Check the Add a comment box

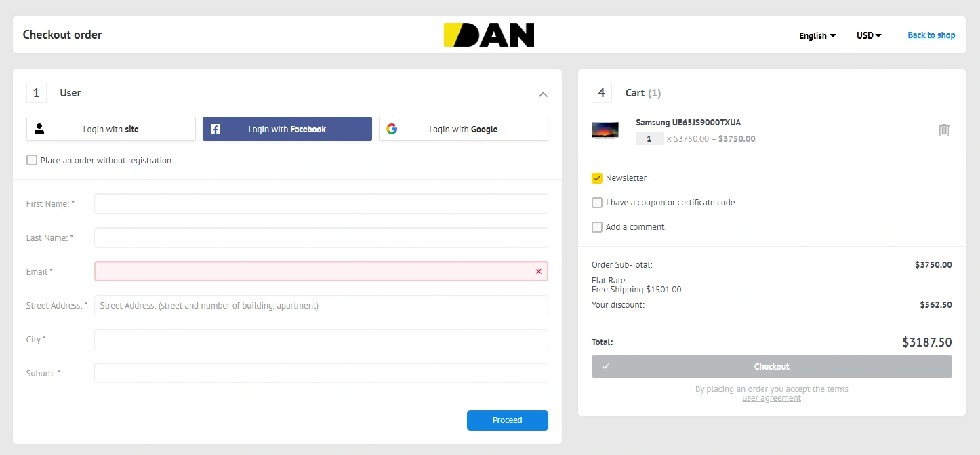(597, 227)
